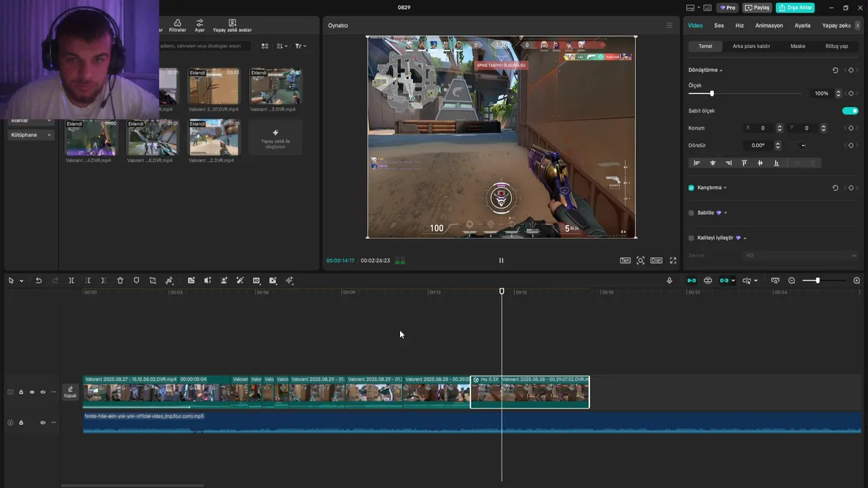
Task: Uncheck the Karıştırma checkbox
Action: coord(691,188)
